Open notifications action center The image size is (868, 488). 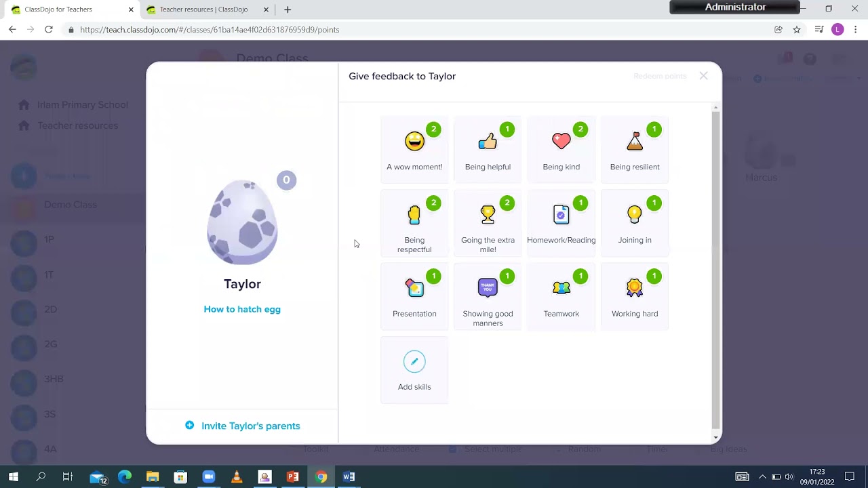tap(850, 476)
